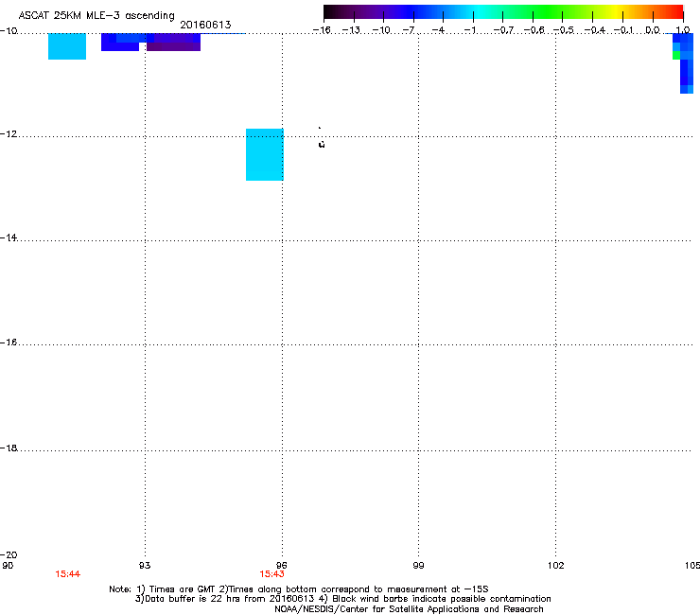
Task: Click the red time stamp "15:43"
Action: 271,574
